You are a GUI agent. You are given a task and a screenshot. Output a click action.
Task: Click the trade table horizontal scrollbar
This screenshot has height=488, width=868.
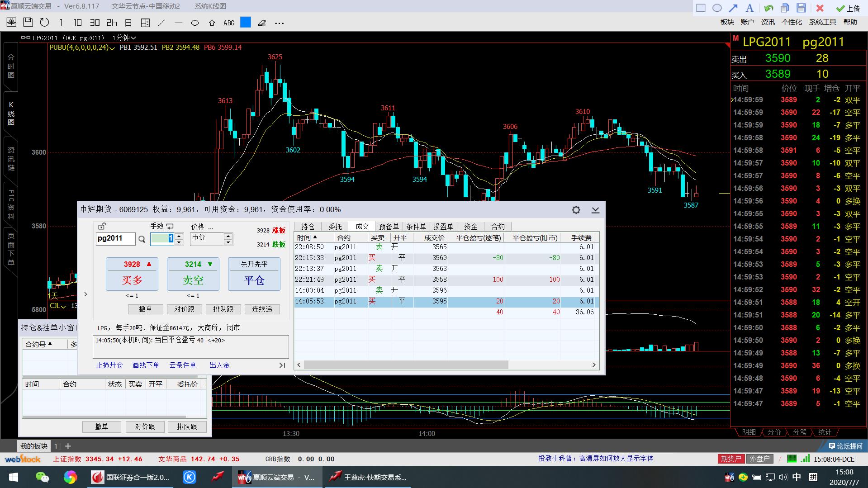point(406,365)
